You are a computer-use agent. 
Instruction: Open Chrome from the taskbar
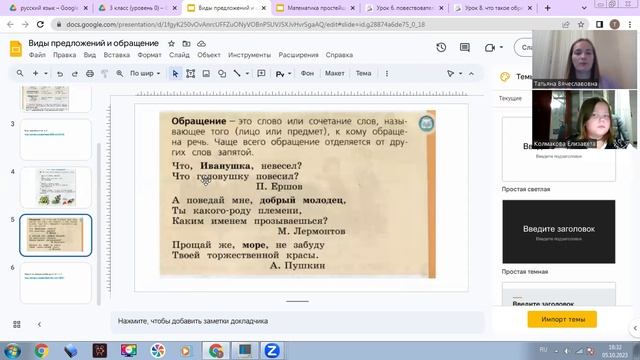pos(41,351)
